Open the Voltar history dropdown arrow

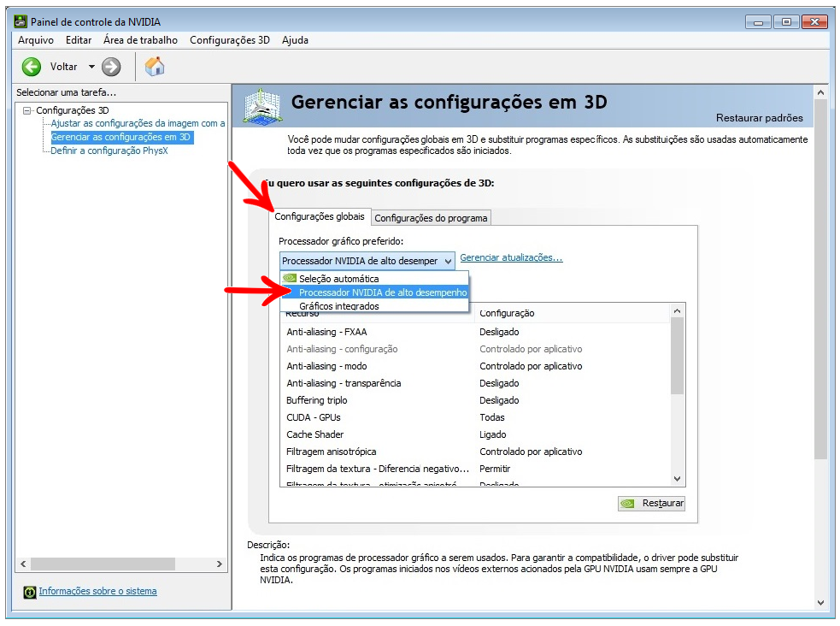pyautogui.click(x=91, y=67)
